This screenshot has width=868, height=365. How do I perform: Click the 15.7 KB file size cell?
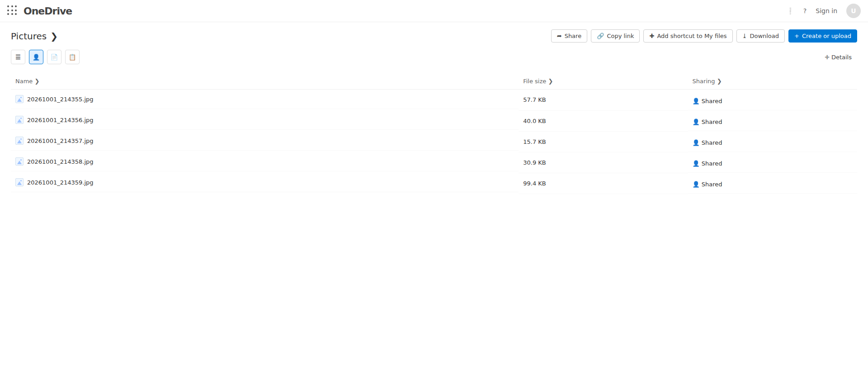tap(534, 142)
